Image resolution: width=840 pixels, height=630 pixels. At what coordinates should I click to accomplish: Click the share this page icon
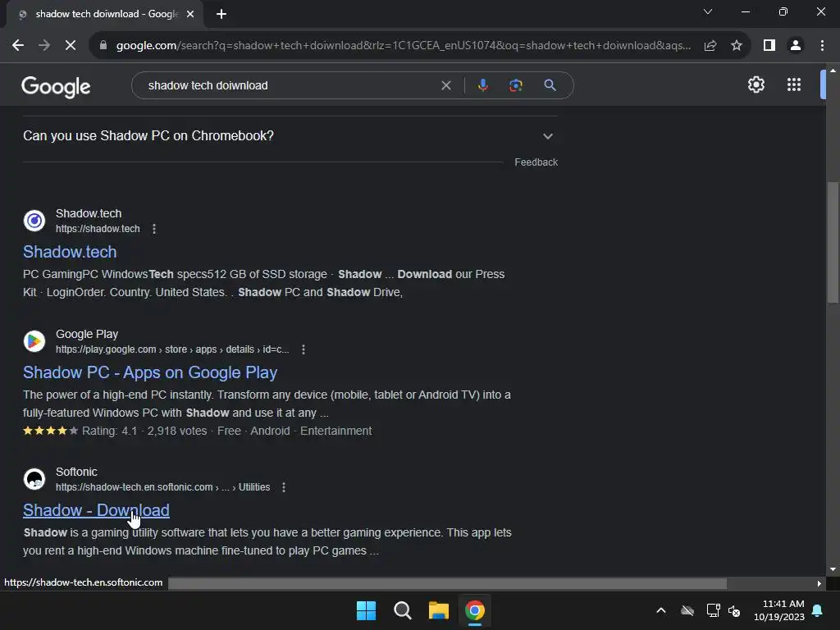pos(710,46)
